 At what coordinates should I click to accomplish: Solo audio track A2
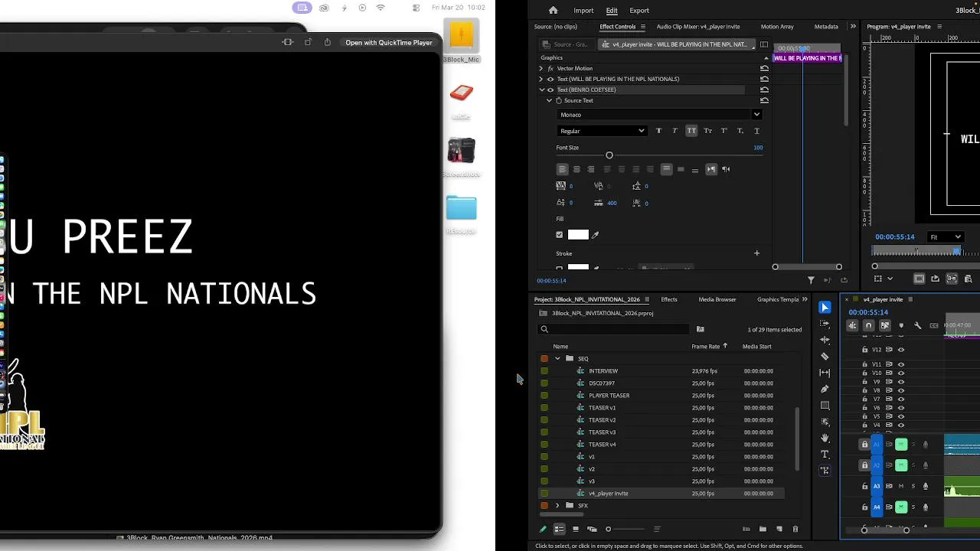(913, 465)
